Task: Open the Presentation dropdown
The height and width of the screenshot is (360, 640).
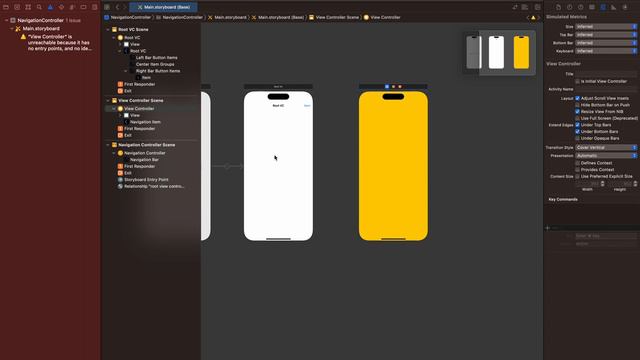Action: tap(606, 156)
